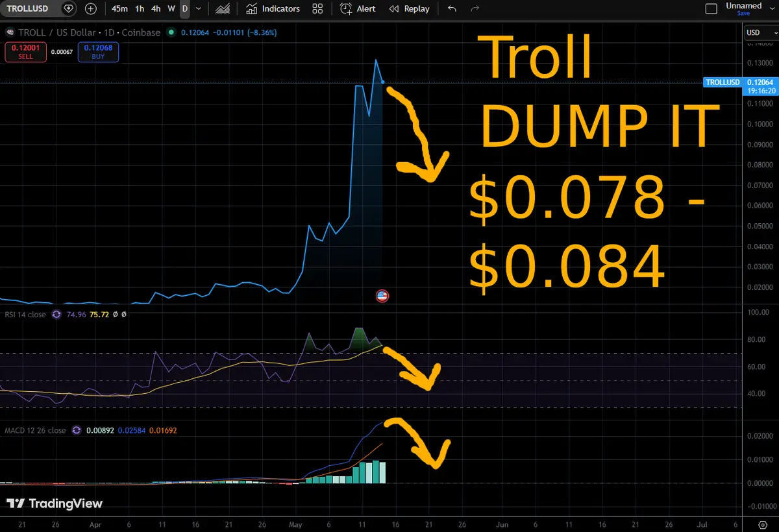
Task: Switch to the 1h timeframe
Action: pos(140,9)
